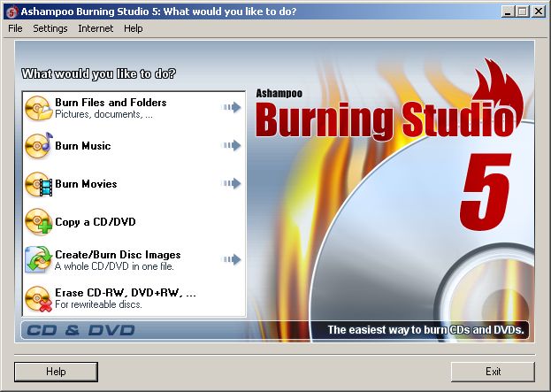Select the Create/Burn Disc Images label
Screen dimensions: 551x392
(x=118, y=254)
